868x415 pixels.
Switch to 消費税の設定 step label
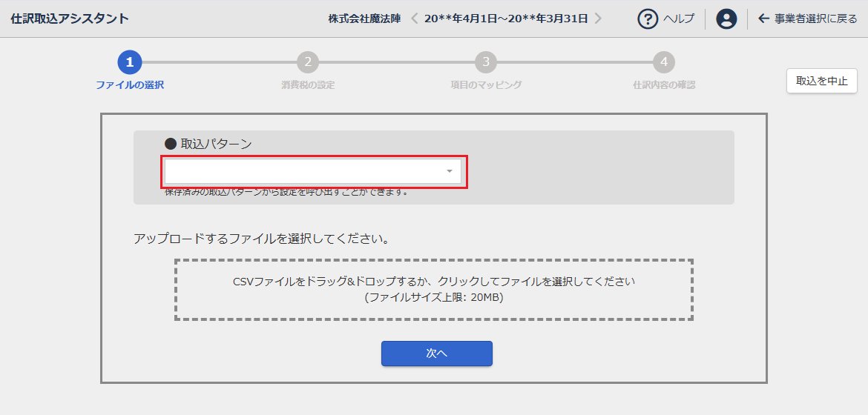[308, 85]
